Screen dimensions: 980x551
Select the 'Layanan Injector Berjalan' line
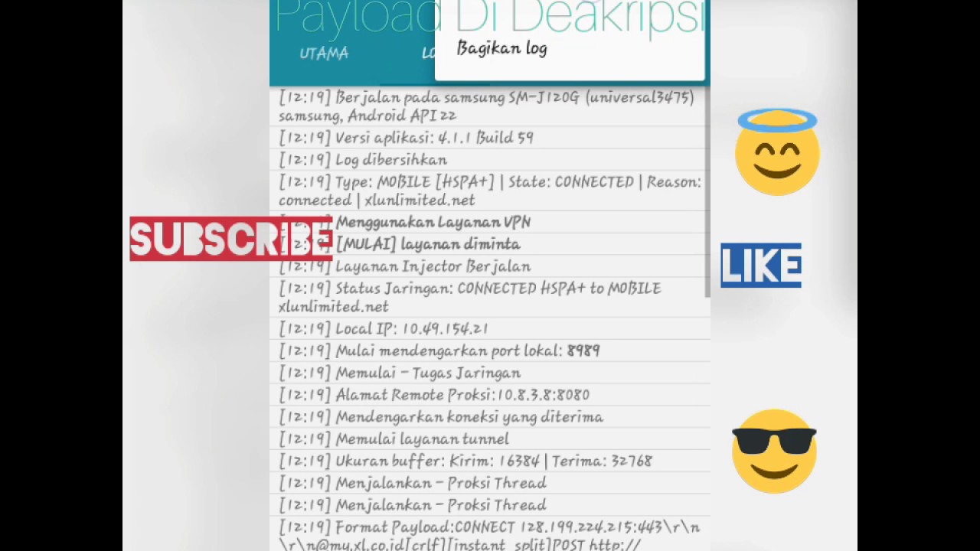(490, 266)
